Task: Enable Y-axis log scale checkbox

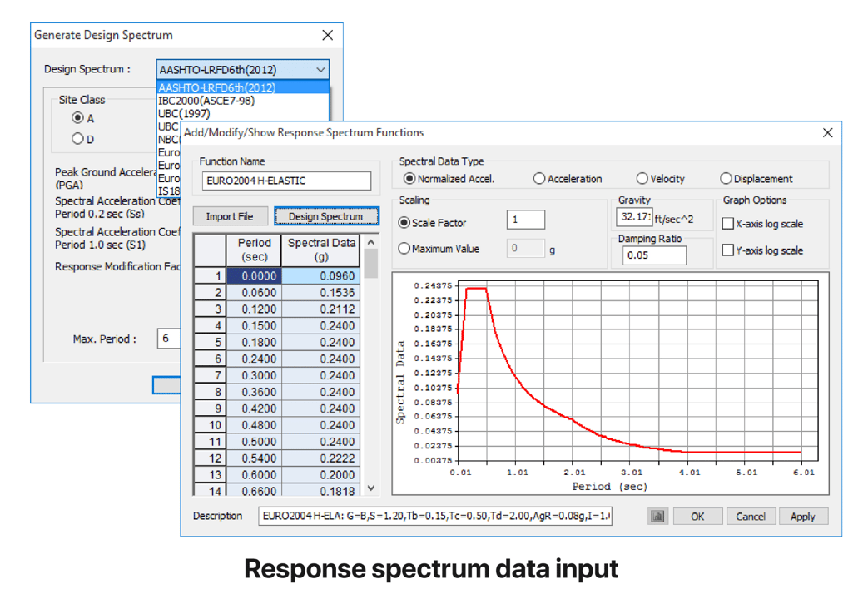Action: 728,250
